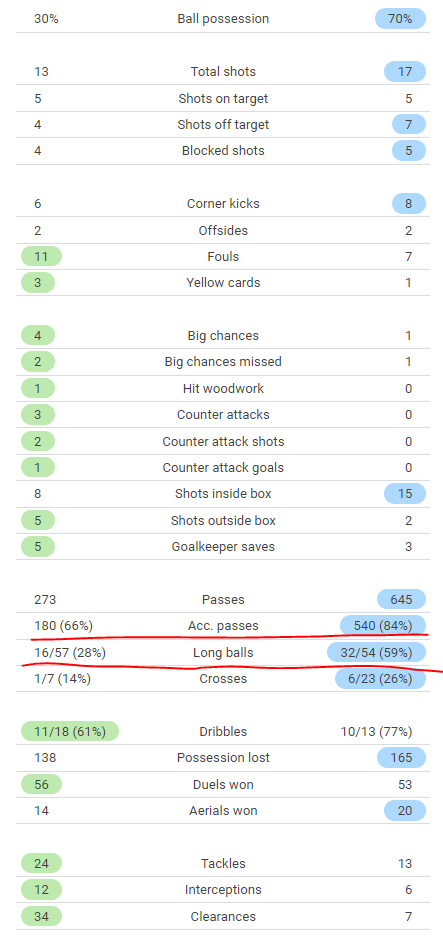Select the Total shots label
The width and height of the screenshot is (443, 941).
tap(223, 71)
